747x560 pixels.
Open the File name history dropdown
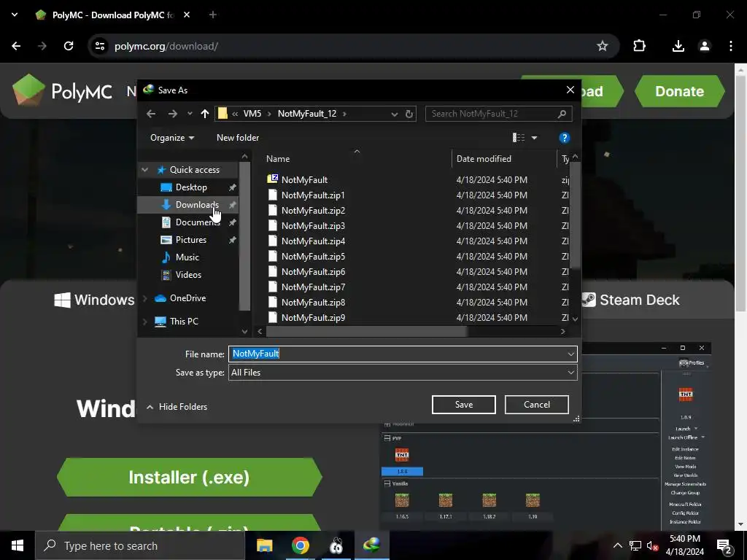[570, 354]
